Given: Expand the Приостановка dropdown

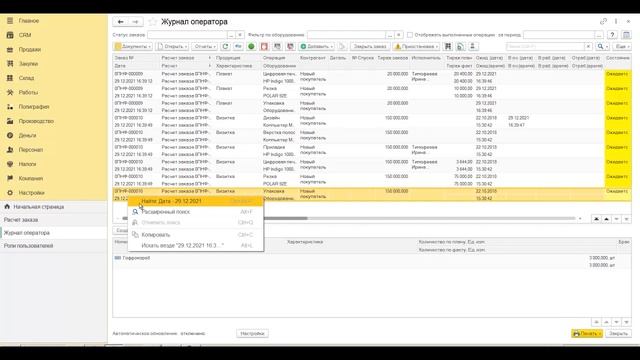Looking at the screenshot, I should point(416,47).
